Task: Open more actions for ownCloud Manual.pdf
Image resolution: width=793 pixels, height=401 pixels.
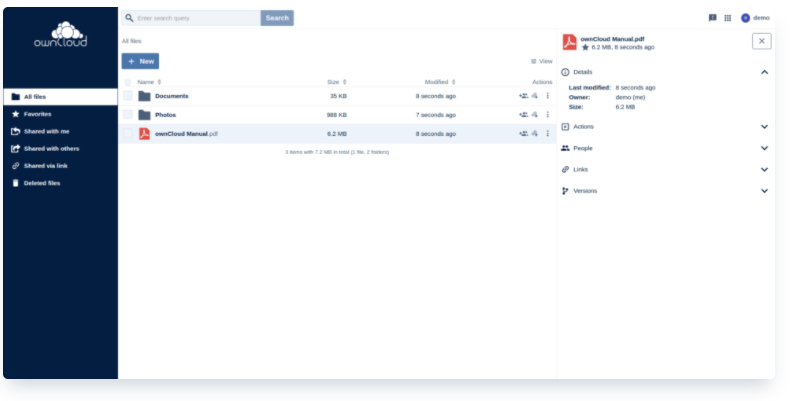Action: coord(547,133)
